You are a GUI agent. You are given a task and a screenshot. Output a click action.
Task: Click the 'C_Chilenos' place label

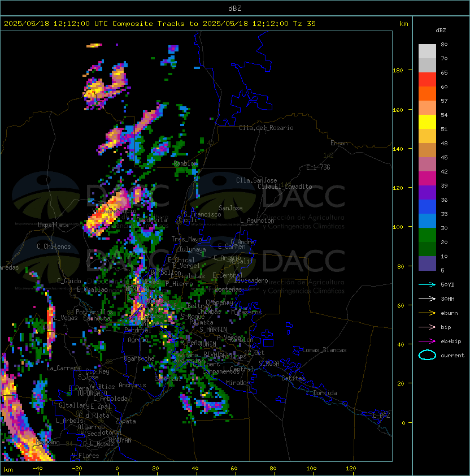coord(54,246)
